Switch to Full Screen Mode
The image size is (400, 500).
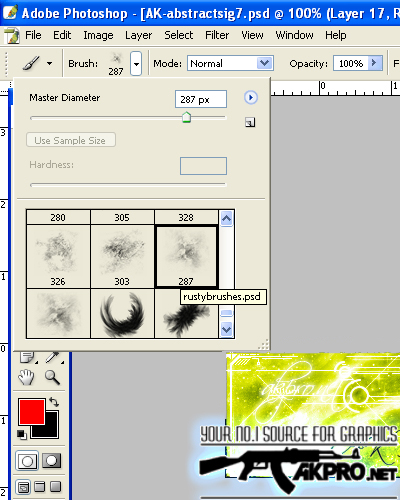[56, 487]
